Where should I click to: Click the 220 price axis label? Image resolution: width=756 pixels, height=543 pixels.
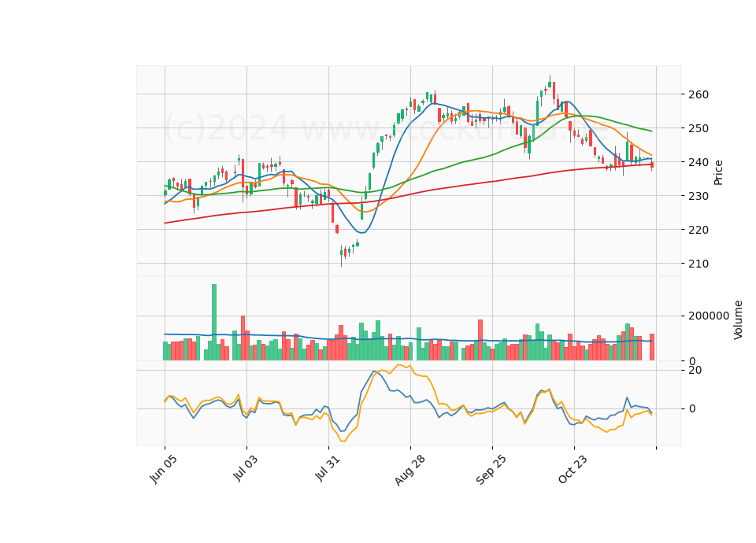(699, 230)
